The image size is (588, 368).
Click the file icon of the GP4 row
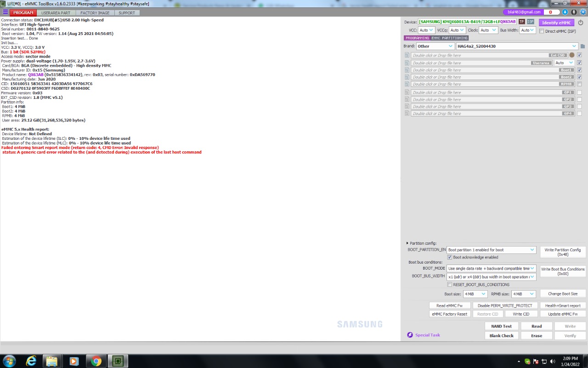(x=407, y=113)
